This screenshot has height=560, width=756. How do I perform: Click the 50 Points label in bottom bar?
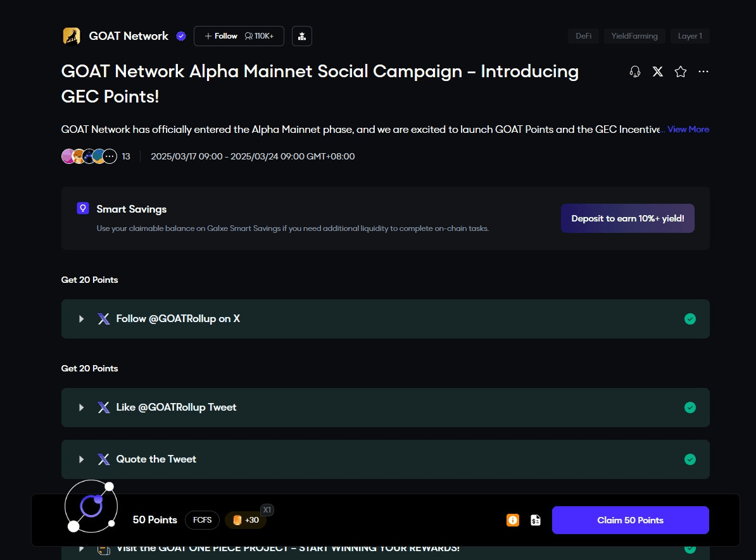[x=154, y=520]
